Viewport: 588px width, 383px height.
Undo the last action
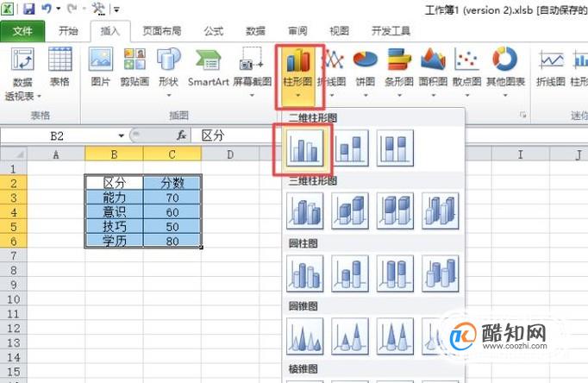[x=47, y=9]
